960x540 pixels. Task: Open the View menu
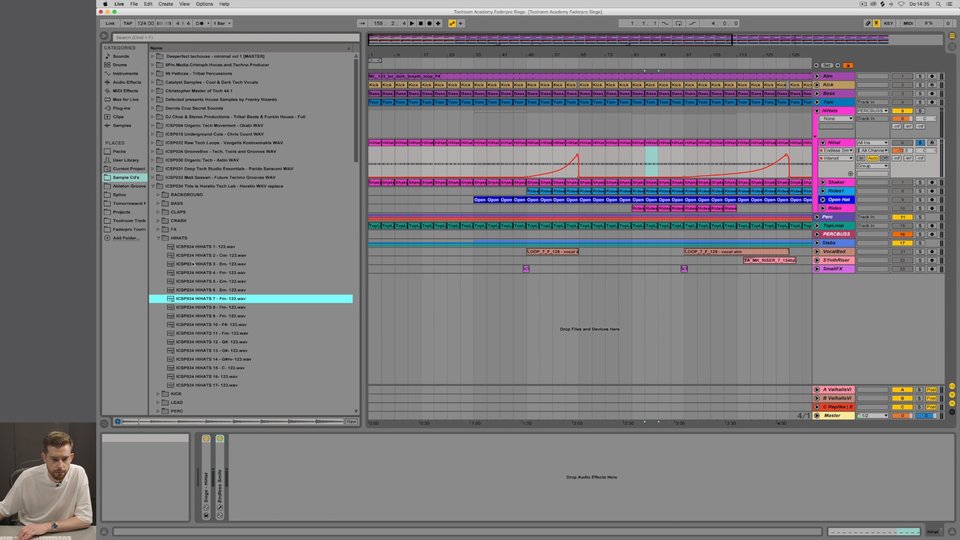tap(184, 4)
